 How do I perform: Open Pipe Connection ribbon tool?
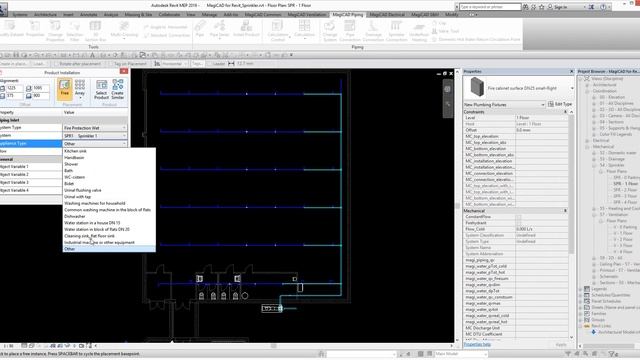(x=350, y=31)
